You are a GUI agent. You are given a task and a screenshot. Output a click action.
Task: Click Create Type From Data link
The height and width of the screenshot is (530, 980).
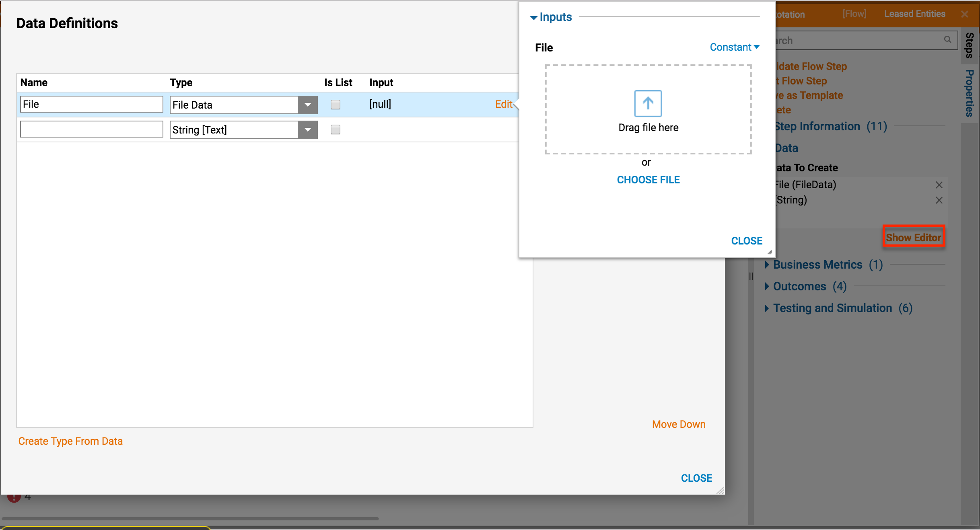point(70,441)
